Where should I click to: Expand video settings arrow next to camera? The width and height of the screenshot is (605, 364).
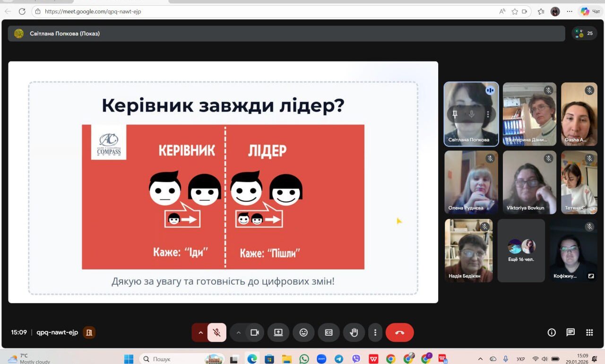[238, 332]
